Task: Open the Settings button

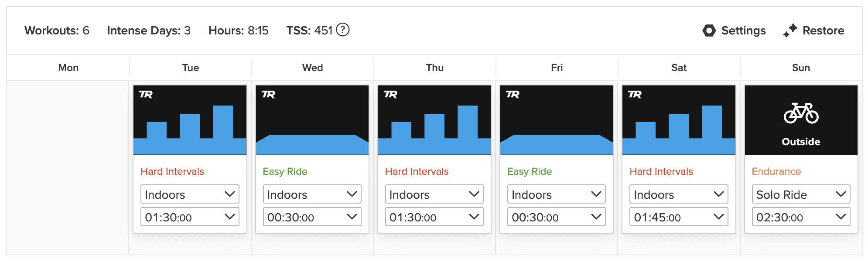Action: pyautogui.click(x=735, y=31)
